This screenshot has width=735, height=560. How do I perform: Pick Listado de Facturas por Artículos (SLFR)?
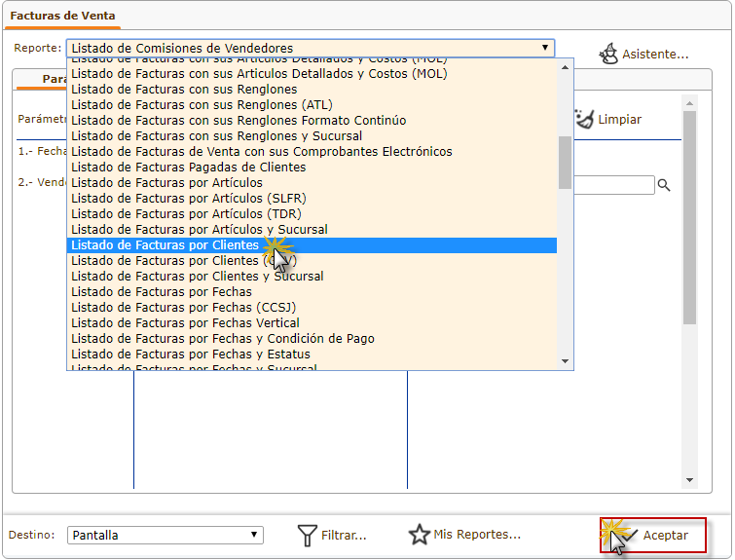312,198
